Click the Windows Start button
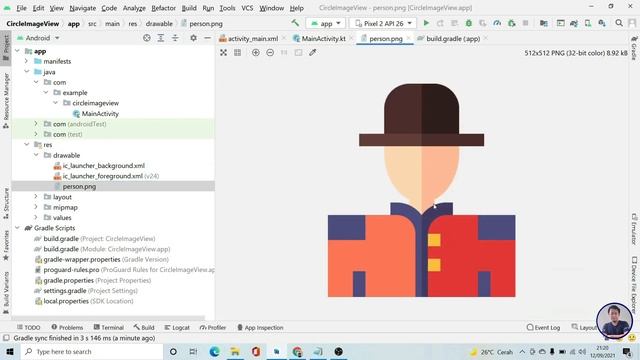Viewport: 640px width, 360px height. tap(10, 351)
